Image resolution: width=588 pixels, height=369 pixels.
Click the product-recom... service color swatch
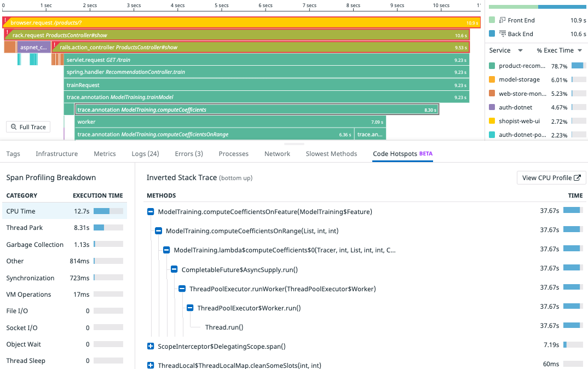coord(492,66)
